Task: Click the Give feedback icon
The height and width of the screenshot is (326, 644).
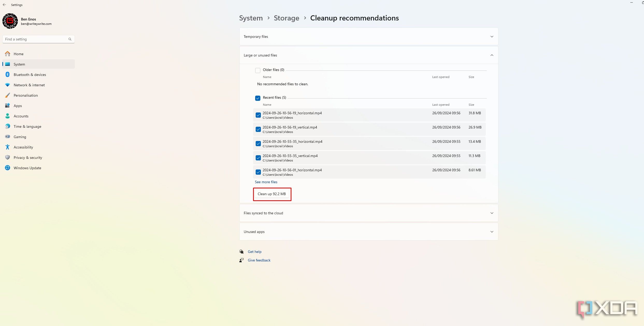Action: click(x=241, y=260)
